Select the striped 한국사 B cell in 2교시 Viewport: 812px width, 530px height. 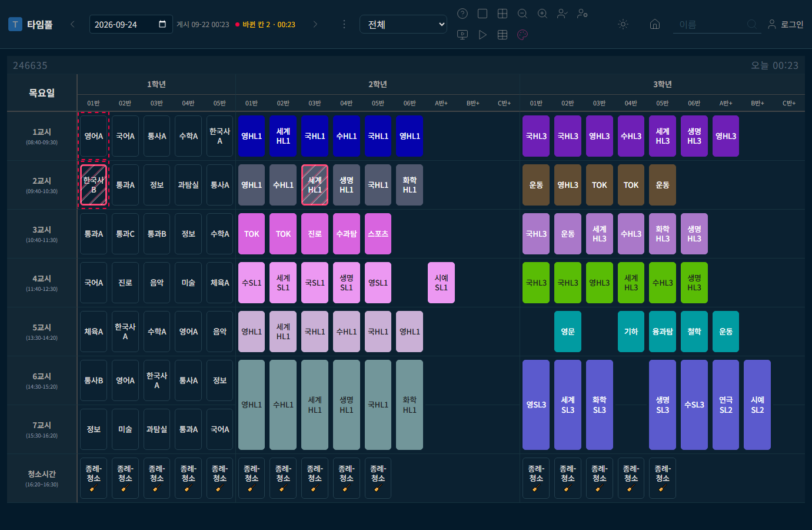pyautogui.click(x=94, y=185)
